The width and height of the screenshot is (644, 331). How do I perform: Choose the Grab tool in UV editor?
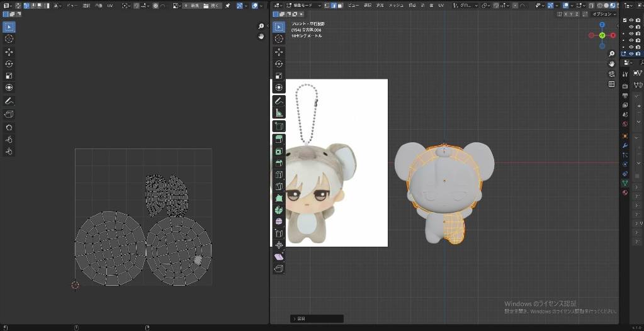tap(9, 126)
